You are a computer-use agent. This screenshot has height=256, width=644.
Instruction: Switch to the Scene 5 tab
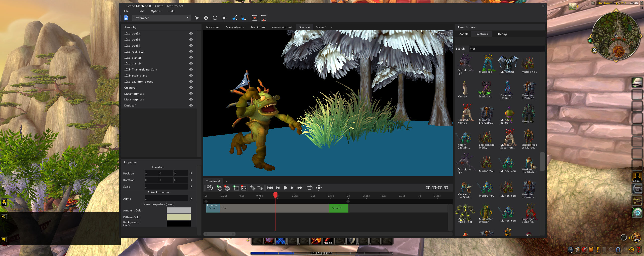coord(321,27)
